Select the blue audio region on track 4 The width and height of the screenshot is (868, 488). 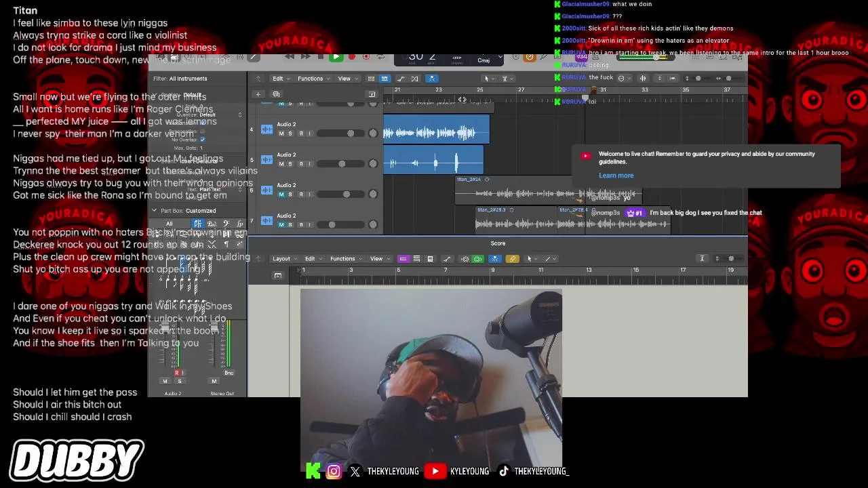coord(436,129)
